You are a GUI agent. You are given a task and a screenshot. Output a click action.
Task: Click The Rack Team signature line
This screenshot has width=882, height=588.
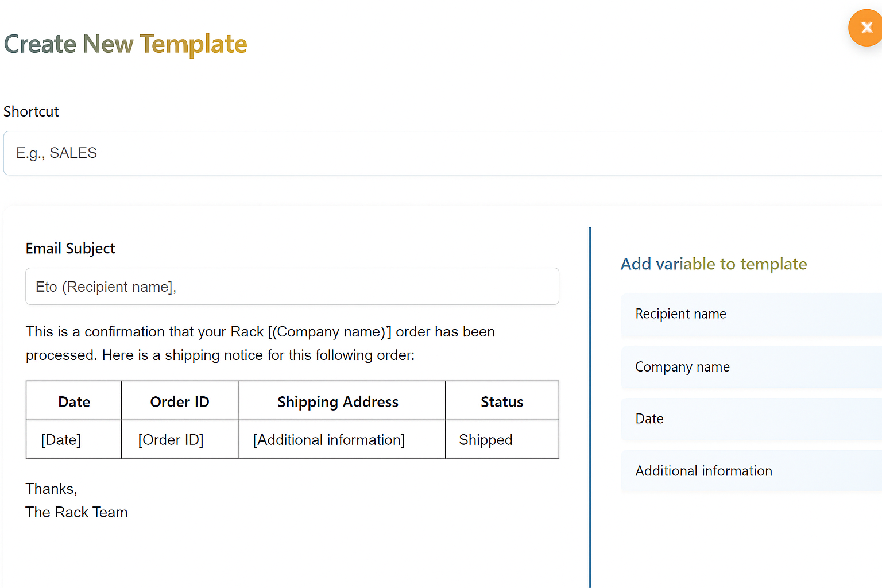tap(76, 512)
